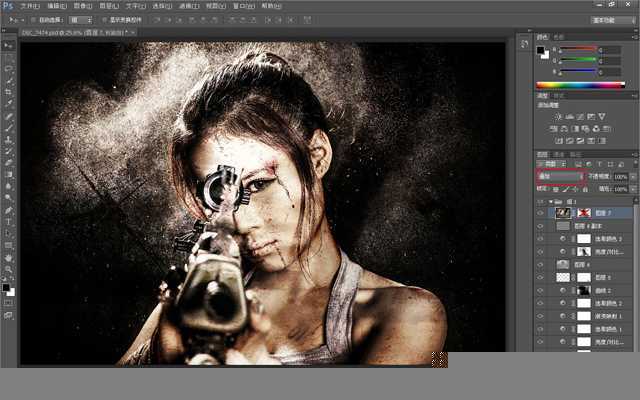The width and height of the screenshot is (640, 400).
Task: Add a Vibrance adjustment layer
Action: (x=602, y=117)
